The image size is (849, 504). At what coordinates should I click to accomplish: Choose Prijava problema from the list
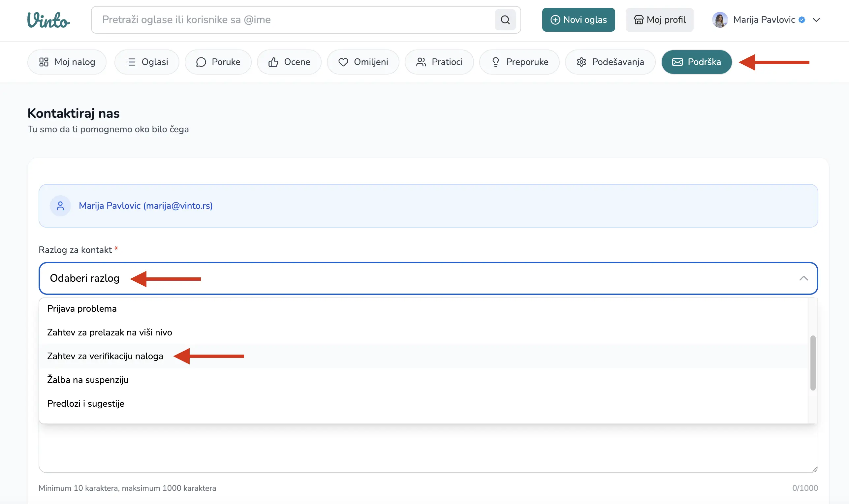point(82,308)
